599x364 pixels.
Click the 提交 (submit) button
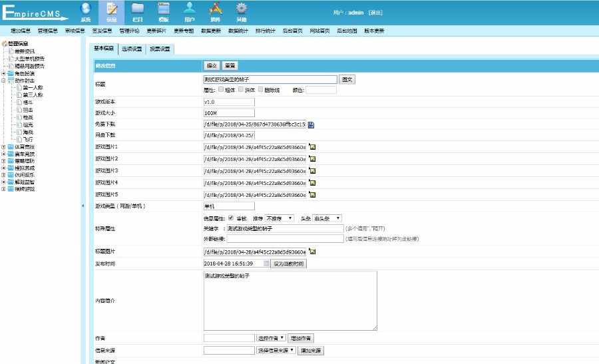[212, 66]
